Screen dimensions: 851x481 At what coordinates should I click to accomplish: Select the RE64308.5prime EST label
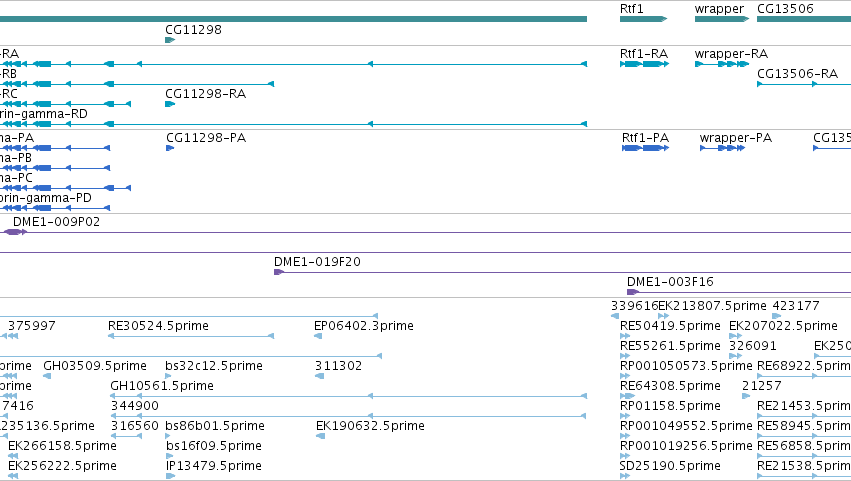point(670,387)
